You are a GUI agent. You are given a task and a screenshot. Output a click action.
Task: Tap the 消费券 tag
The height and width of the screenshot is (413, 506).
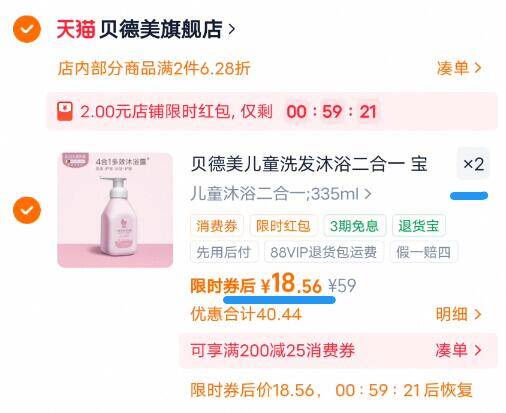pos(217,226)
